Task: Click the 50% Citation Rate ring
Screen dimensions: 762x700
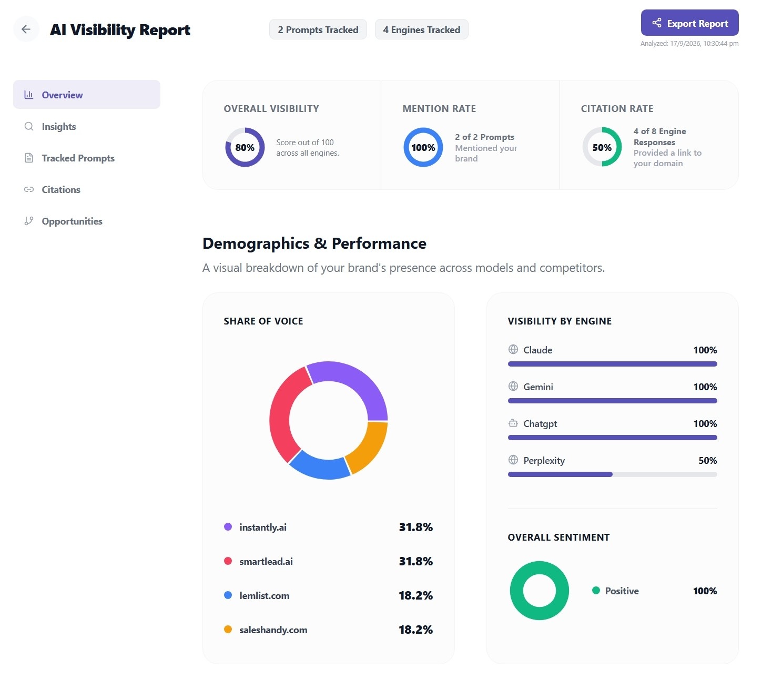Action: 602,147
